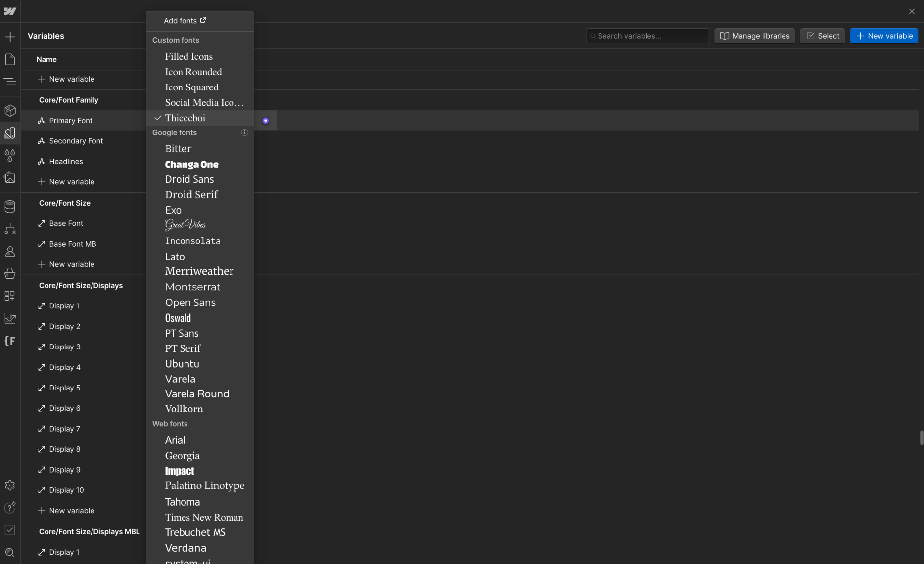
Task: Open the Pages panel
Action: pos(10,59)
